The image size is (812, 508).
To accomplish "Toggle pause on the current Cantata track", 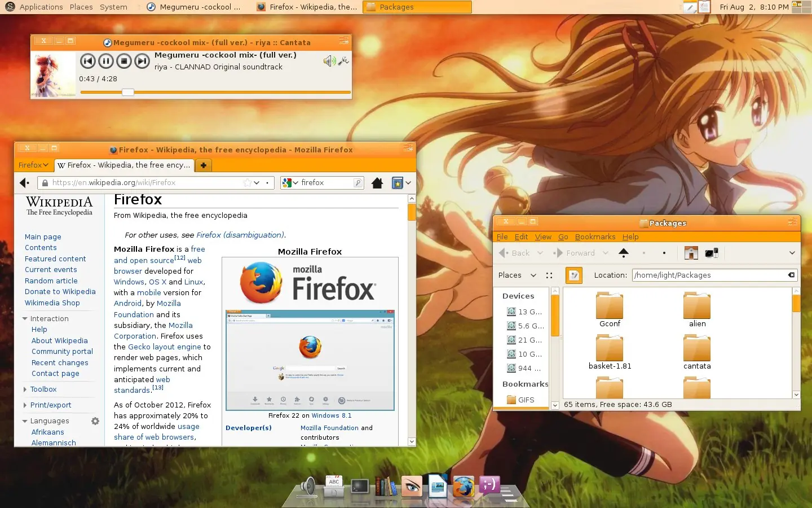I will point(106,61).
